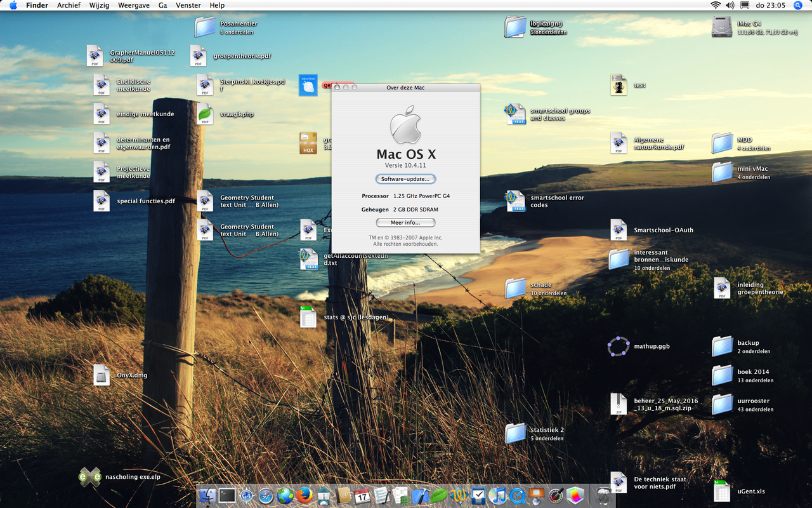Select the test chess-piece file icon
This screenshot has height=508, width=812.
[x=619, y=85]
